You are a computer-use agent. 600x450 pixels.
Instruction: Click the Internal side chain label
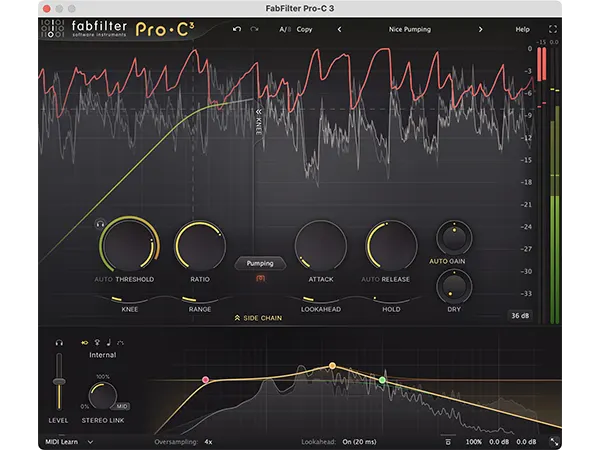point(103,355)
